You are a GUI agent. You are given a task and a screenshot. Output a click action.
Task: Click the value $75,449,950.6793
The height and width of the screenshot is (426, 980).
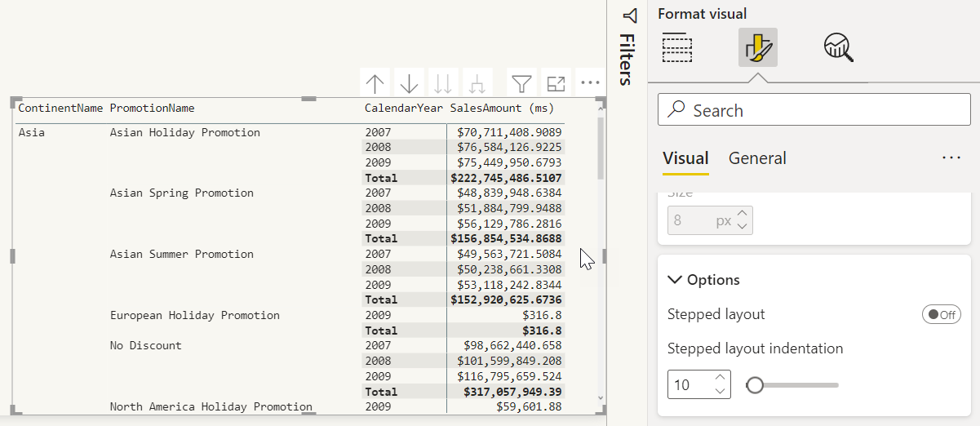pos(509,162)
